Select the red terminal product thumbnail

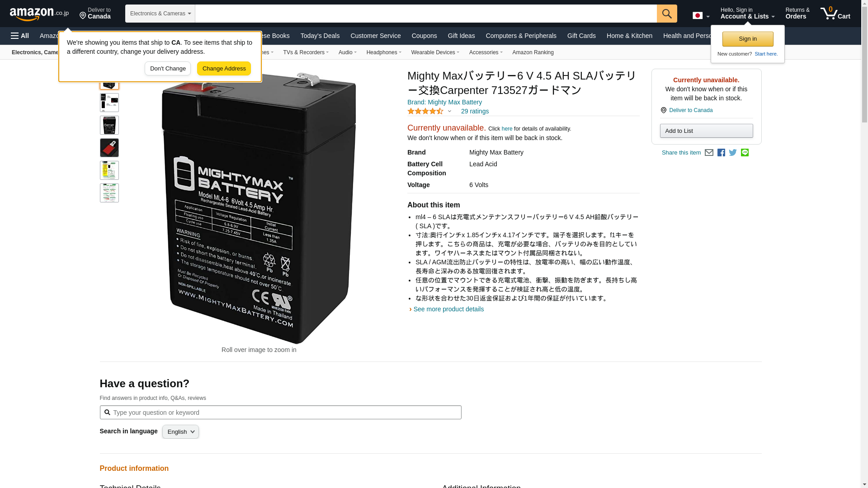pos(109,148)
